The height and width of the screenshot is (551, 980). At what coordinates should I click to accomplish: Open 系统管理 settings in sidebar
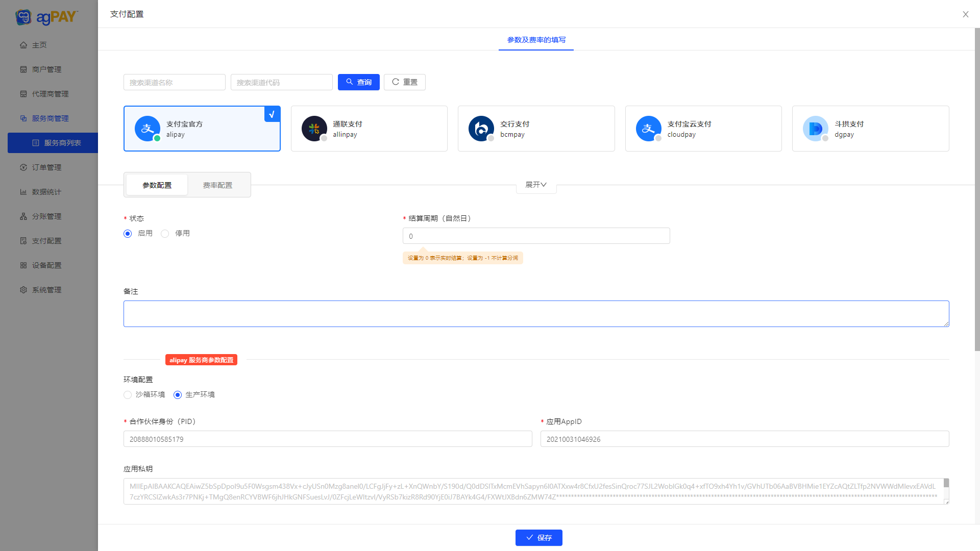point(46,290)
